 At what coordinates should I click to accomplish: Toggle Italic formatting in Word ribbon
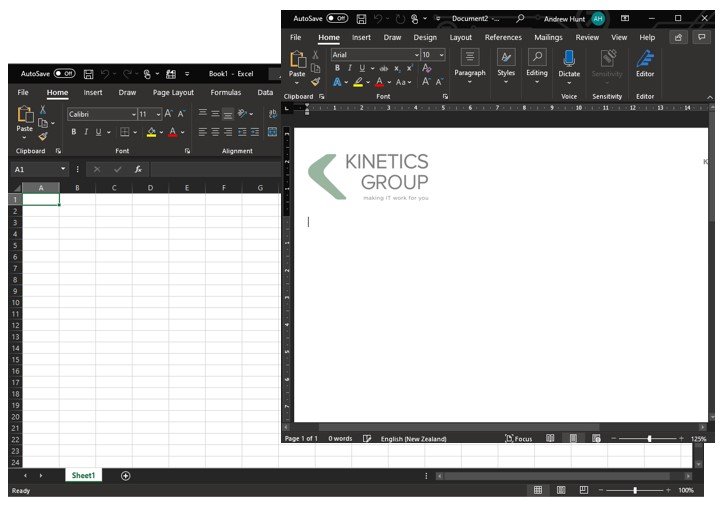[349, 68]
